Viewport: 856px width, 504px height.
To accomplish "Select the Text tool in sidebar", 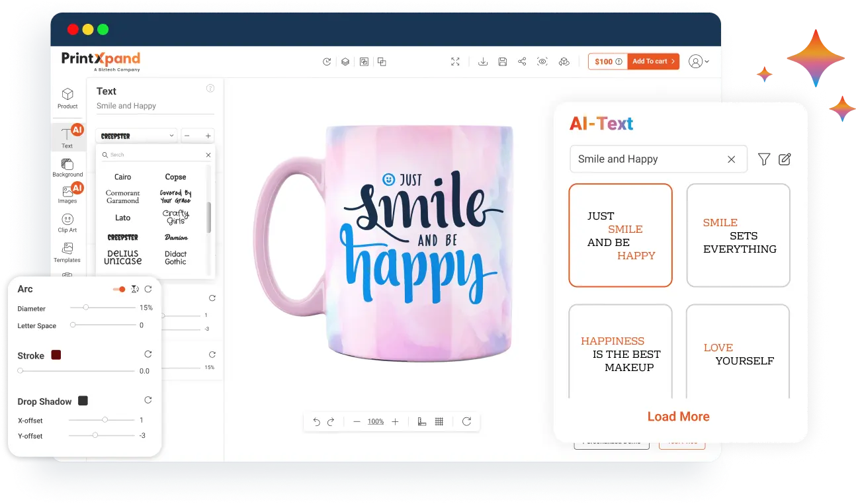I will 67,138.
